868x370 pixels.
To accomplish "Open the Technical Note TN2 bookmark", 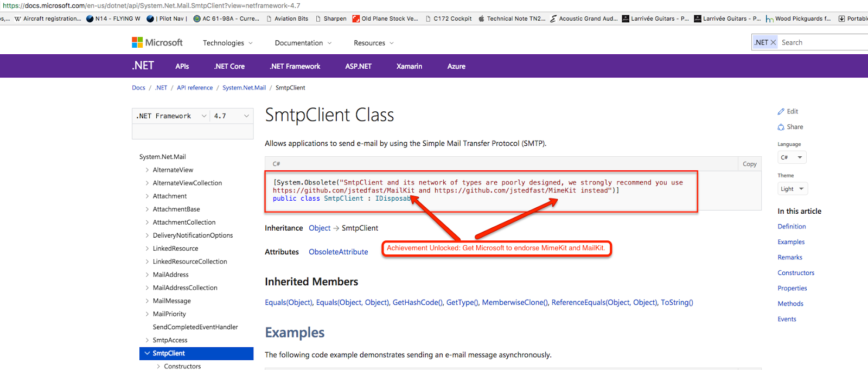I will (512, 18).
